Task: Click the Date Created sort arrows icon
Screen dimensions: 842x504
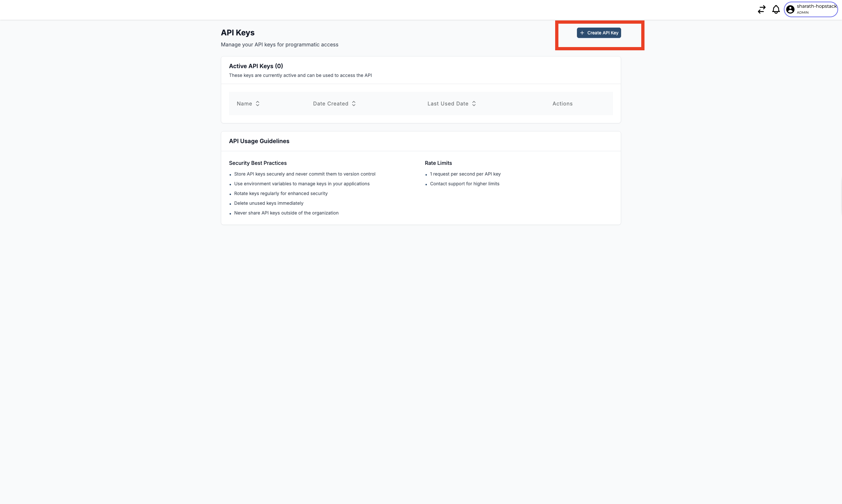Action: pyautogui.click(x=353, y=104)
